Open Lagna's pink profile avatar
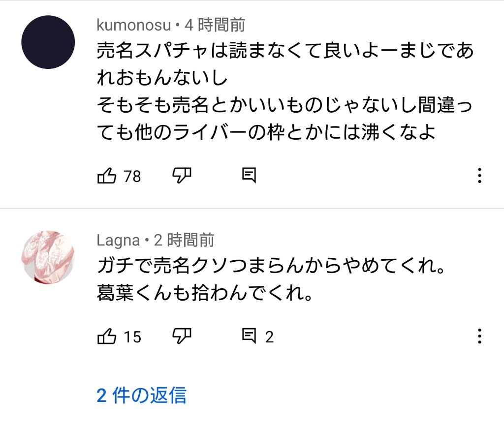 click(48, 256)
